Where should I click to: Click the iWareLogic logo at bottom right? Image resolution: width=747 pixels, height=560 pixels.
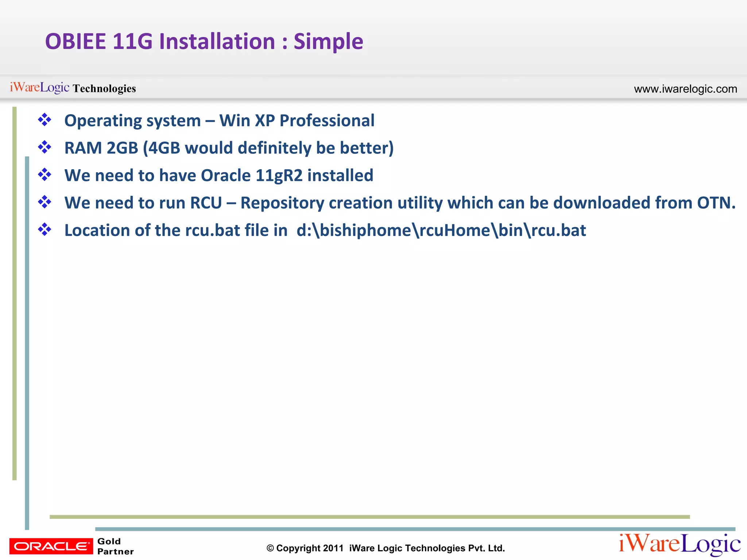click(680, 544)
